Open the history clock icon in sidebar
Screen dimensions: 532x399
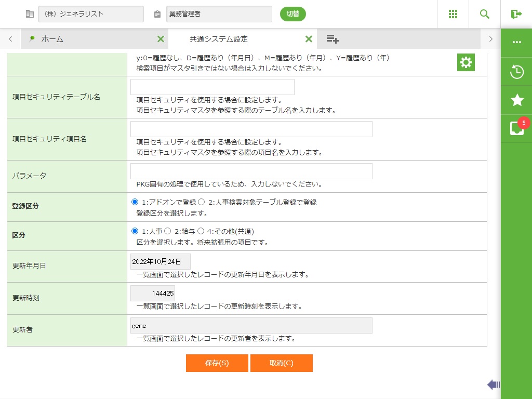(x=516, y=72)
